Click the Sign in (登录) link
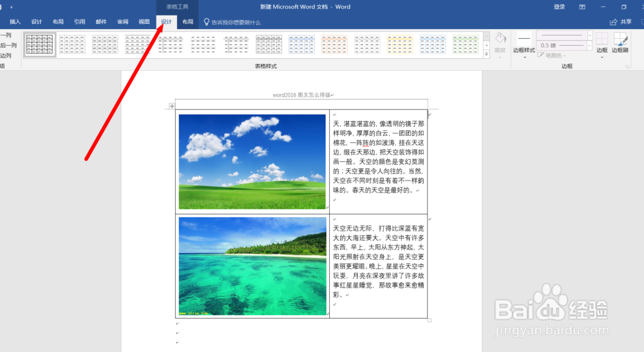The image size is (644, 352). [559, 7]
